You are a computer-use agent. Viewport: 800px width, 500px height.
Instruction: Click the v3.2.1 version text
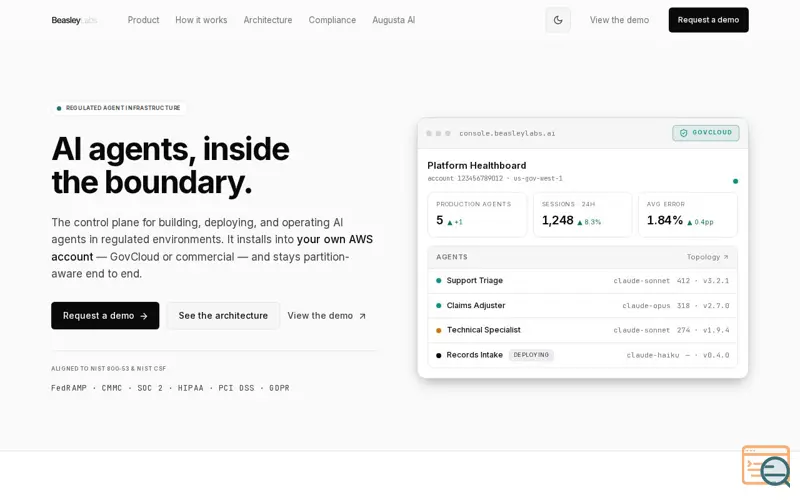[716, 281]
